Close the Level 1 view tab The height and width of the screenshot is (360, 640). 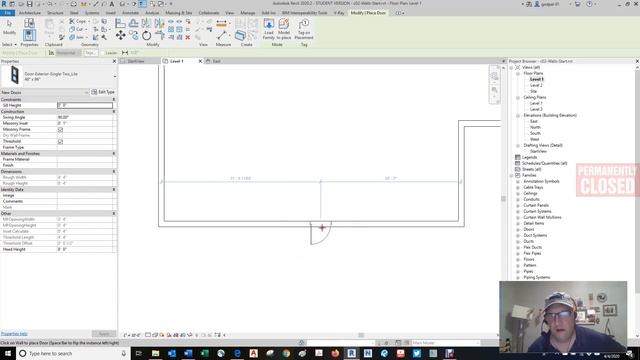[x=200, y=61]
